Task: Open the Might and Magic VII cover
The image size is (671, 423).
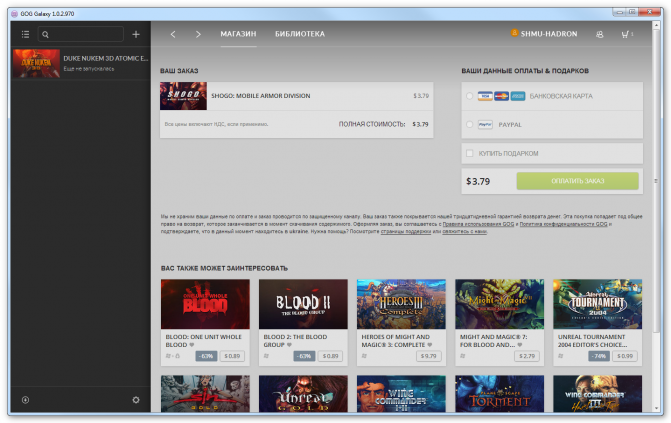Action: coord(499,304)
